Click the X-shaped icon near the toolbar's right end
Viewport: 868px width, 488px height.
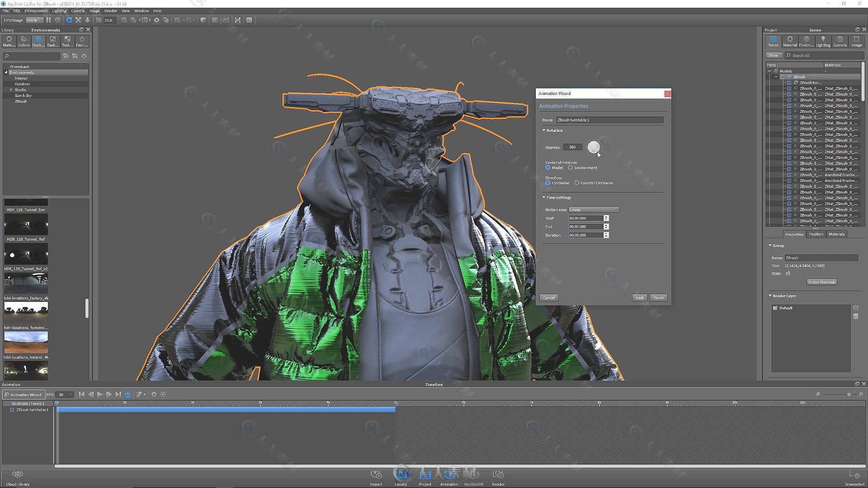coord(238,20)
